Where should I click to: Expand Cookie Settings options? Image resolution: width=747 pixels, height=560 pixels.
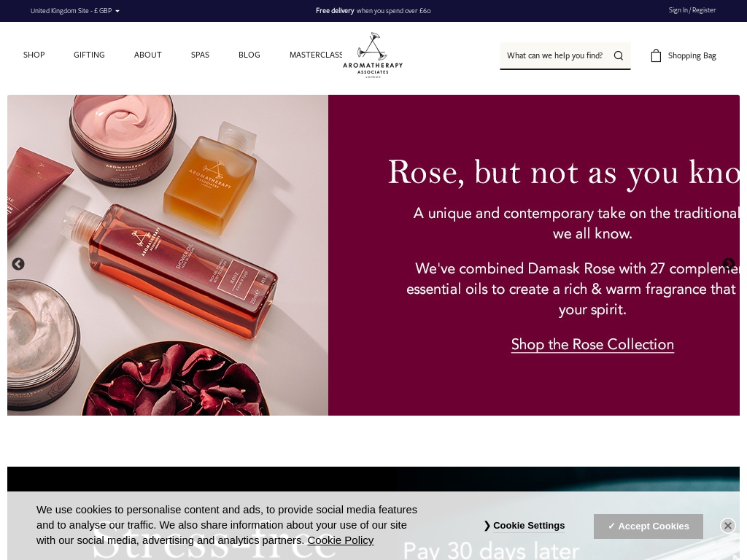[528, 526]
